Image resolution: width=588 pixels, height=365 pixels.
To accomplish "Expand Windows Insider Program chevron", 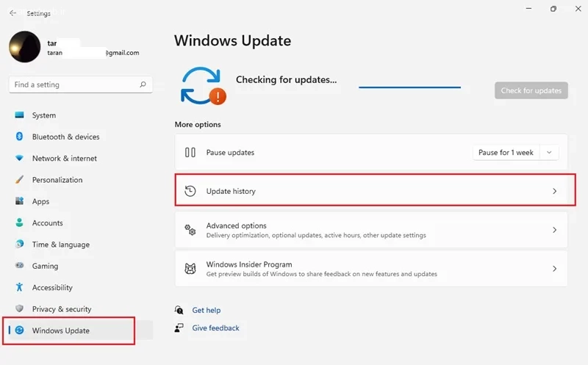I will click(554, 269).
